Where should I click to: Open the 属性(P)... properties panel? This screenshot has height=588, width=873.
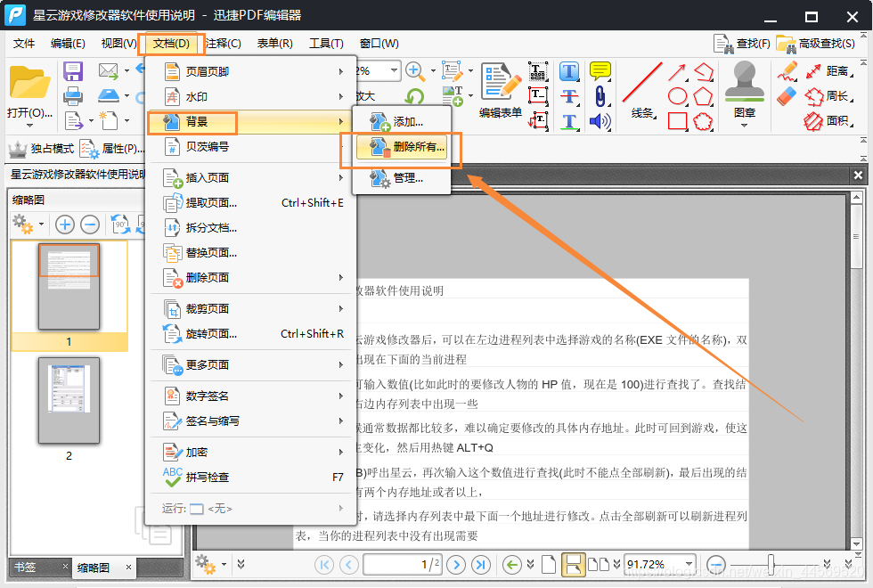pos(112,148)
